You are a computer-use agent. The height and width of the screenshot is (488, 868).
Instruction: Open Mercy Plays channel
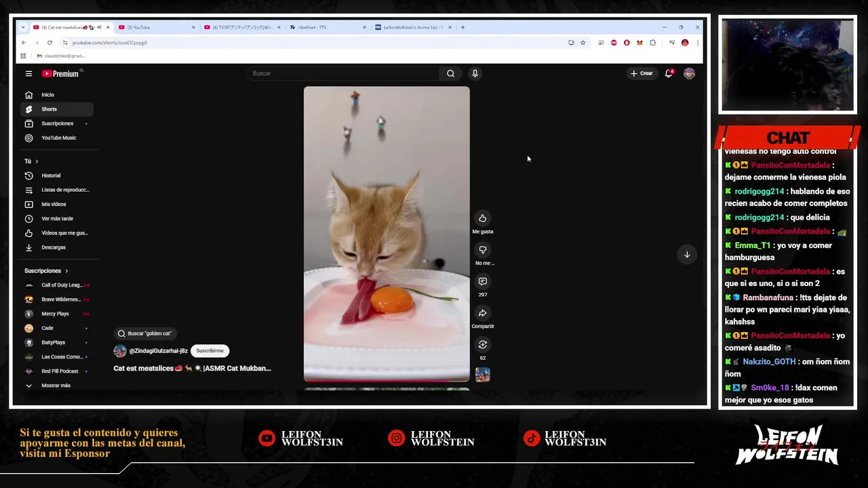point(56,314)
